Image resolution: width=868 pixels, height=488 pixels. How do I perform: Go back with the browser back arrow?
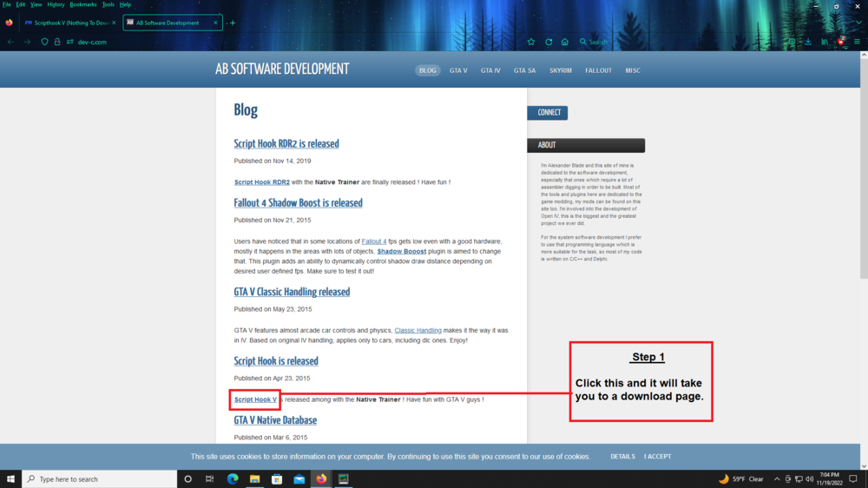pyautogui.click(x=11, y=42)
